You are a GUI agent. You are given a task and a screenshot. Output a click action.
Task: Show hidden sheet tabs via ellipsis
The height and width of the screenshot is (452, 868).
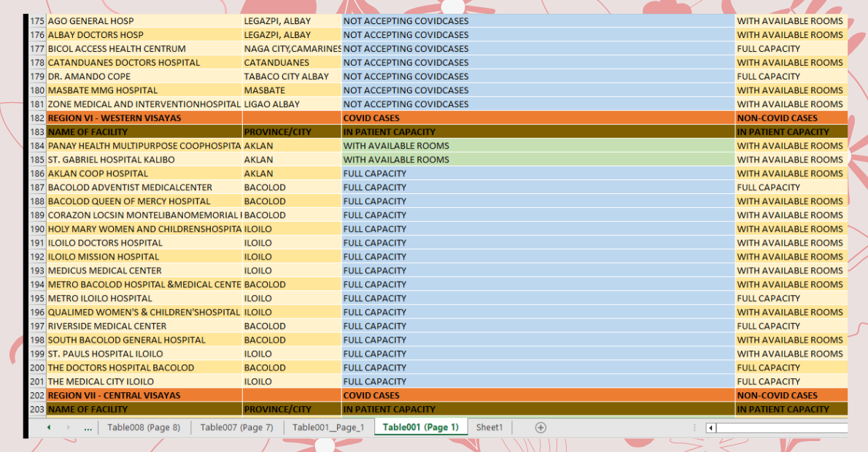pos(88,427)
